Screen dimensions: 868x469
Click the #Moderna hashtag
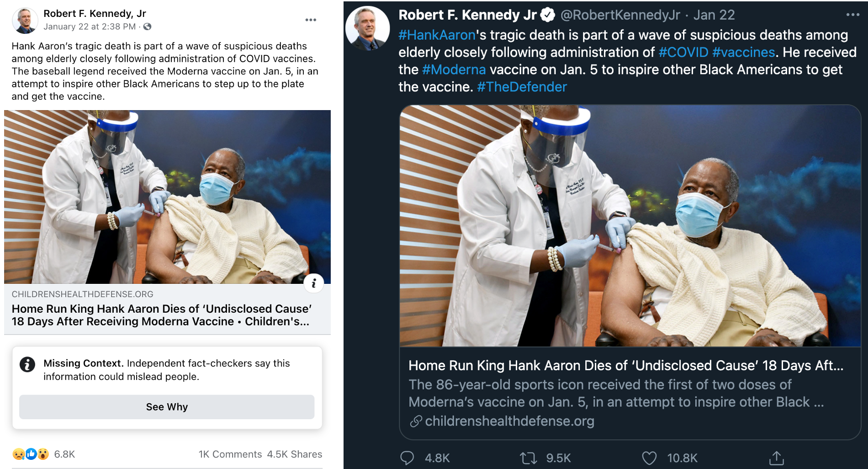(454, 69)
